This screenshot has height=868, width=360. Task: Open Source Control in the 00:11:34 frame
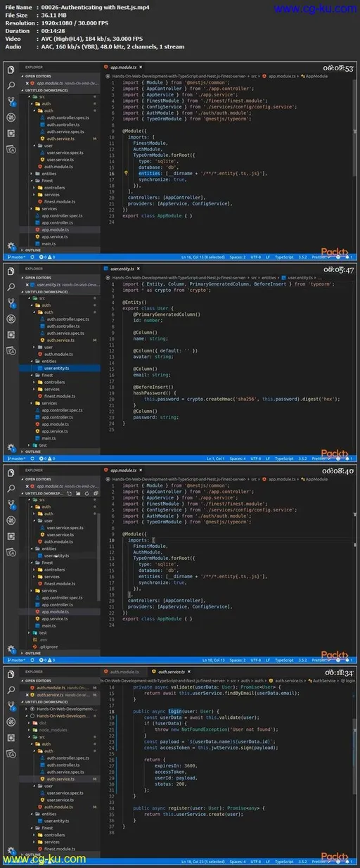coord(11,707)
